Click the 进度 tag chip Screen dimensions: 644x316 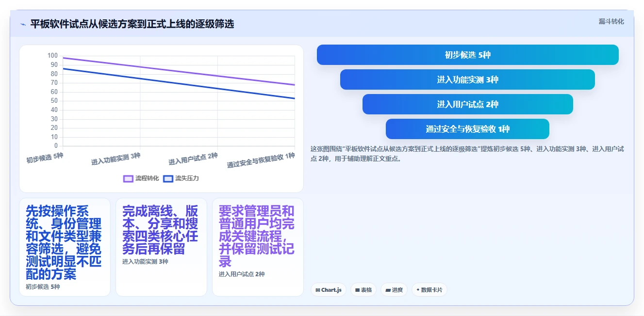pyautogui.click(x=394, y=290)
